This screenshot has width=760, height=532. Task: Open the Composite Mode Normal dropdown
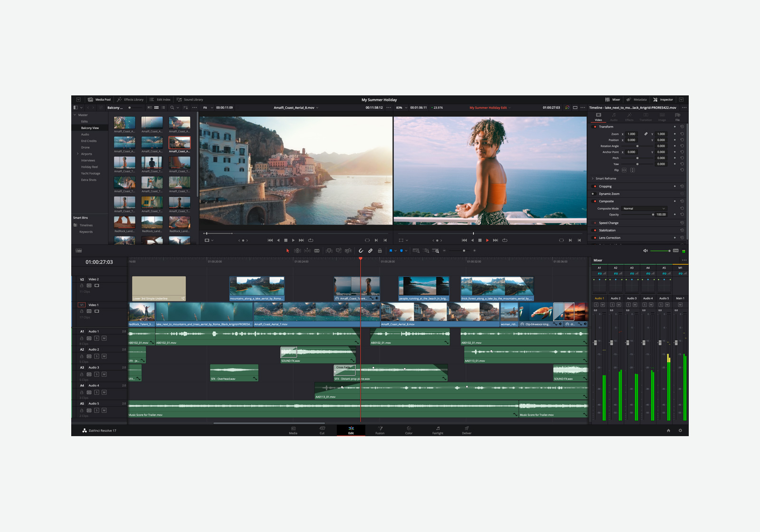(645, 208)
